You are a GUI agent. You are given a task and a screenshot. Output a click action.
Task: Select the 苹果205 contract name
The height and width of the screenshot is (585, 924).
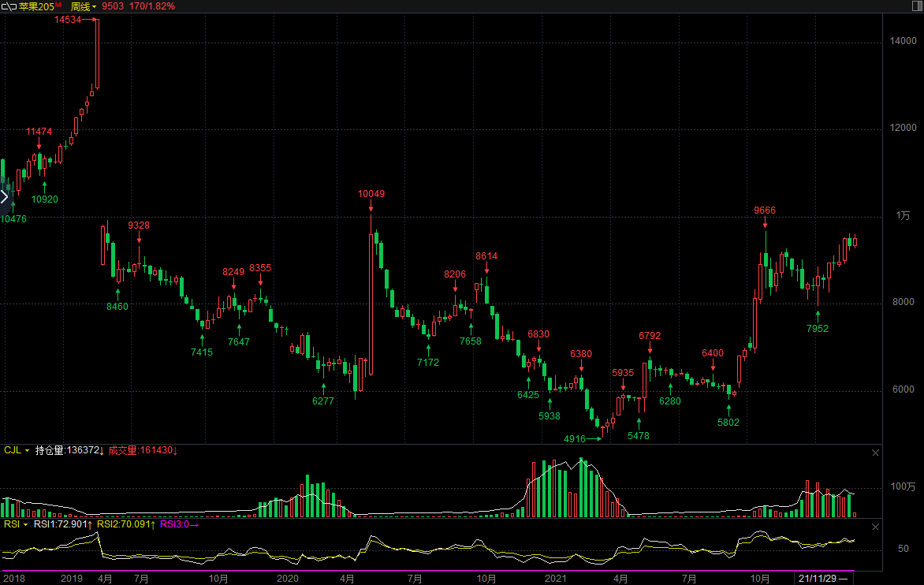(36, 6)
